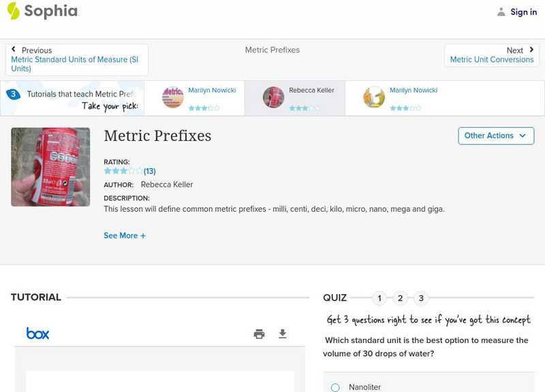Go to quiz question 2
545x392 pixels.
tap(401, 298)
